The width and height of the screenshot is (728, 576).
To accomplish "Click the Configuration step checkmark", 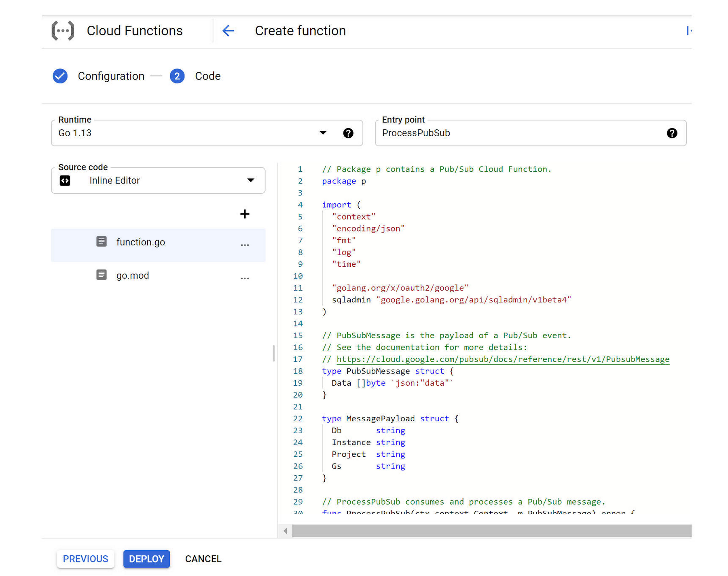I will point(60,76).
